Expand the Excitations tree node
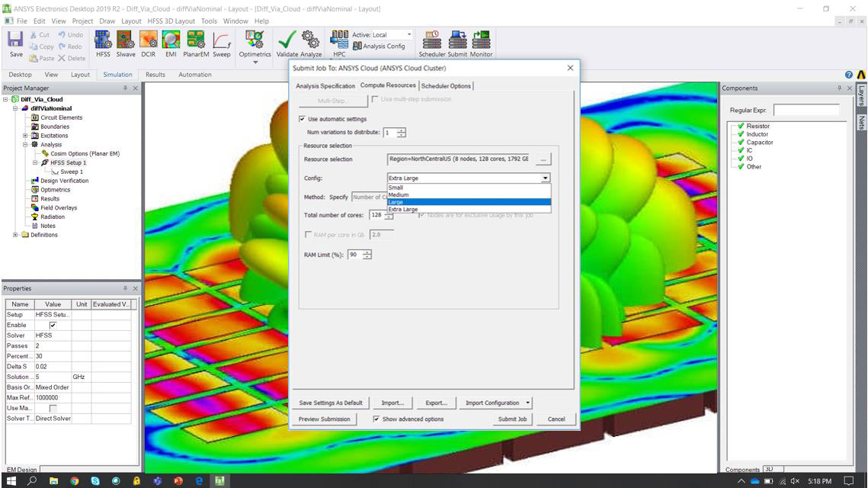This screenshot has height=488, width=868. 25,136
